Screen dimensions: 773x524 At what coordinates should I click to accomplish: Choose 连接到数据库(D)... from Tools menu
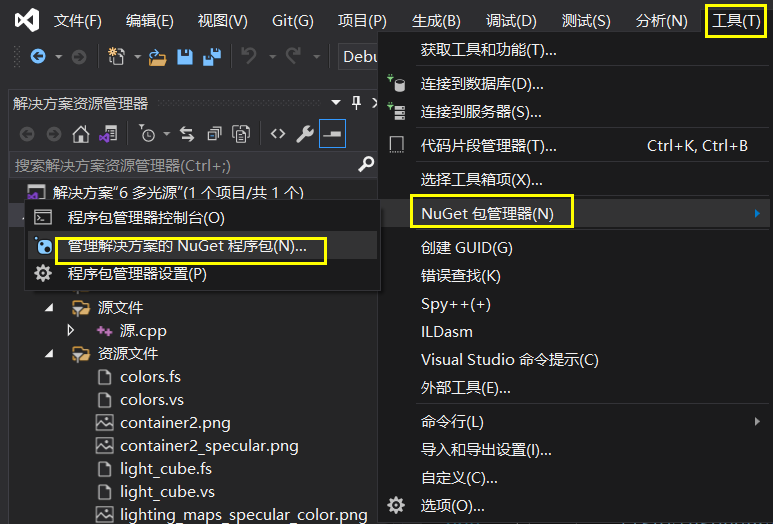[x=573, y=84]
